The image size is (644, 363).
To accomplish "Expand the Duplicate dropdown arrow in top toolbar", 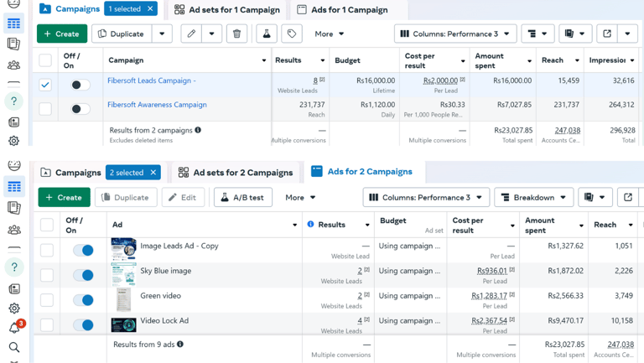I will (162, 34).
